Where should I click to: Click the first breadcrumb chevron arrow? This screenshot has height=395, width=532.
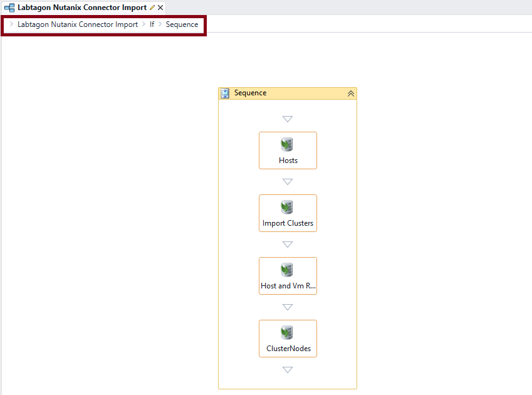tap(11, 24)
